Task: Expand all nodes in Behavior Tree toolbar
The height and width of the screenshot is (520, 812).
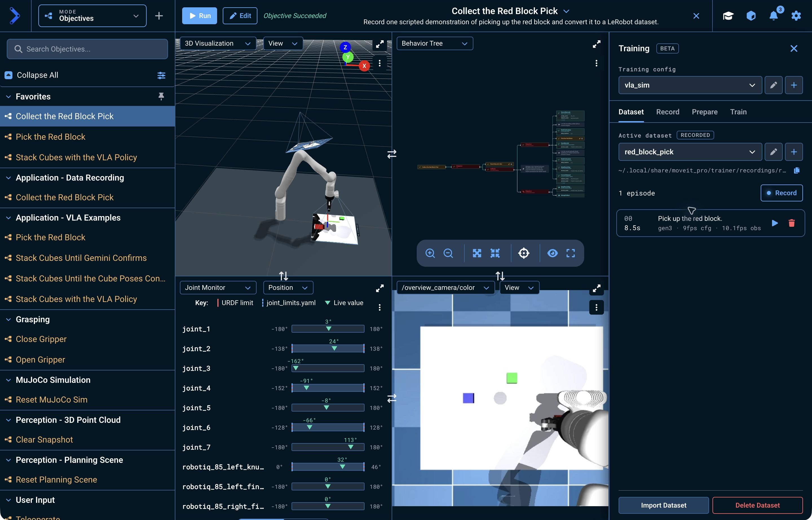Action: (477, 253)
